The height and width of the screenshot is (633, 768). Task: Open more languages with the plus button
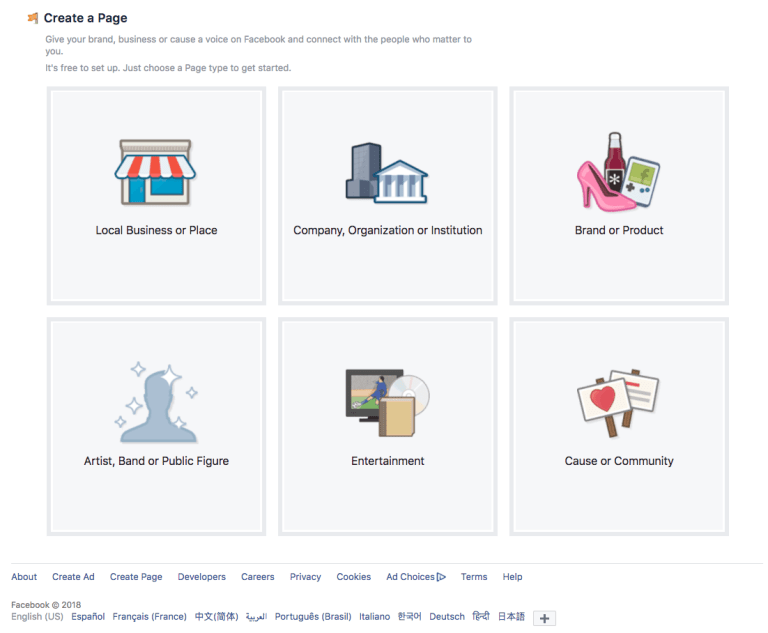(x=544, y=618)
